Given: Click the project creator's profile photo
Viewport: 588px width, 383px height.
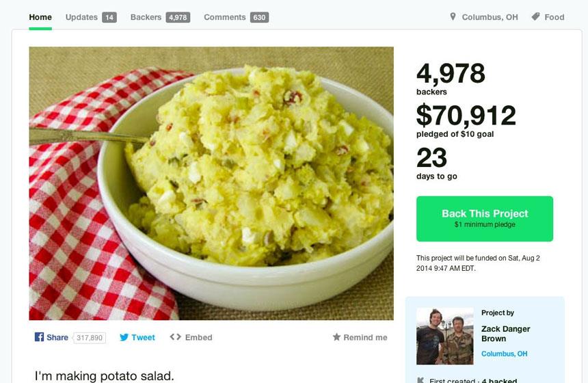Looking at the screenshot, I should (444, 336).
